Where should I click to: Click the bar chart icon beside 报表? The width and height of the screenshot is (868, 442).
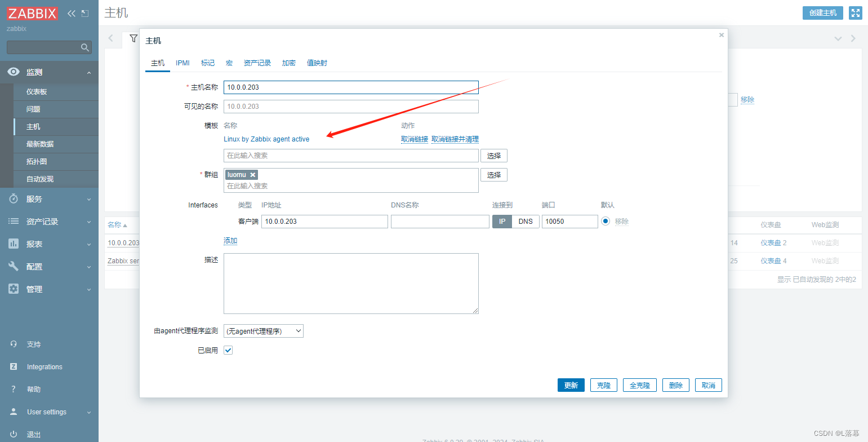point(14,244)
